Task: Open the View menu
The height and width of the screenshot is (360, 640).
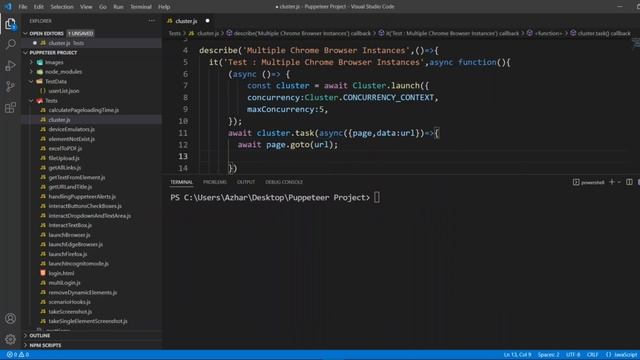Action: (x=86, y=7)
